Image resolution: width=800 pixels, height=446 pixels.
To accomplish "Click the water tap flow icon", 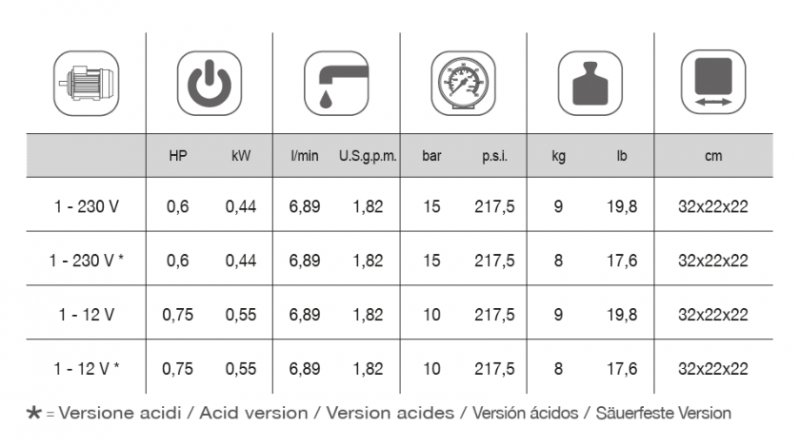I will [x=336, y=83].
